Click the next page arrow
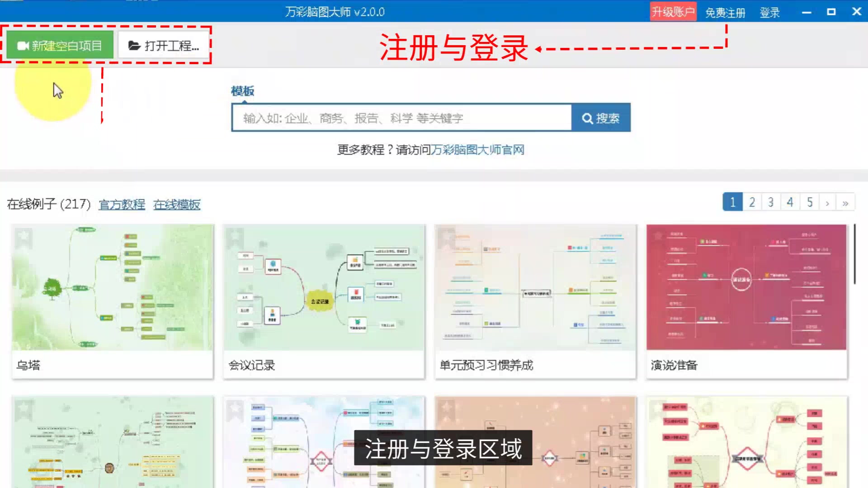 [827, 202]
